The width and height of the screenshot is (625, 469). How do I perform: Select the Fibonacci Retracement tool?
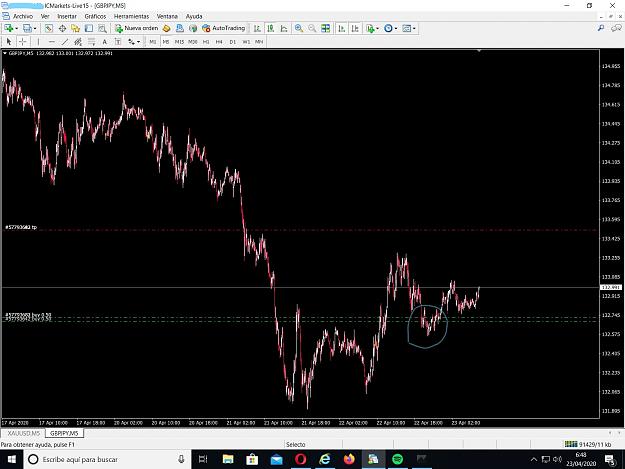92,41
